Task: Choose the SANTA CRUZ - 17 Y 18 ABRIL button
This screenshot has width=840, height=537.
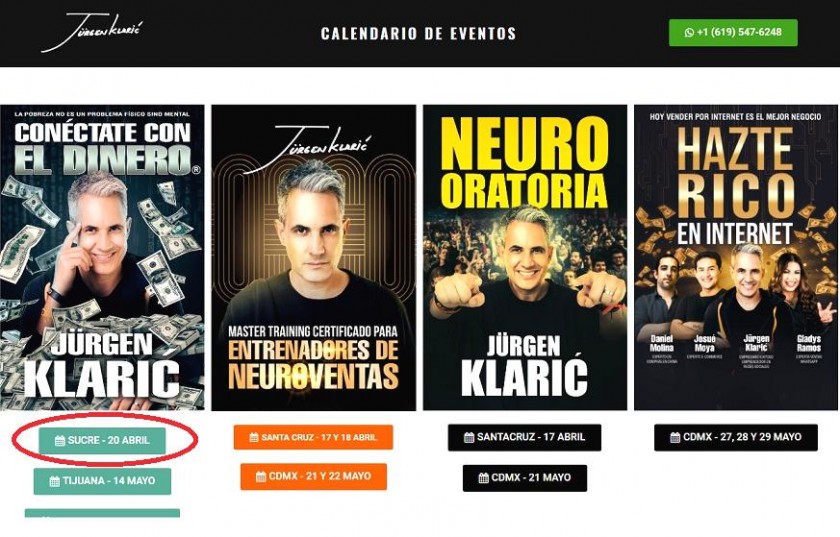Action: point(313,437)
